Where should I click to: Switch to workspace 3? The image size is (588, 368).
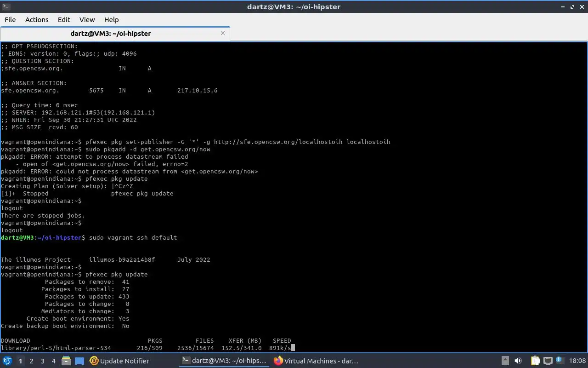click(42, 361)
